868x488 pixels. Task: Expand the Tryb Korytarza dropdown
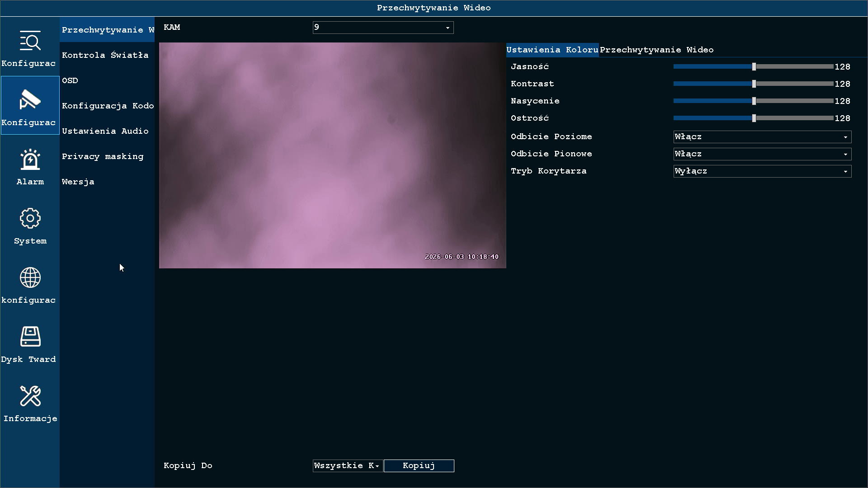(x=762, y=171)
